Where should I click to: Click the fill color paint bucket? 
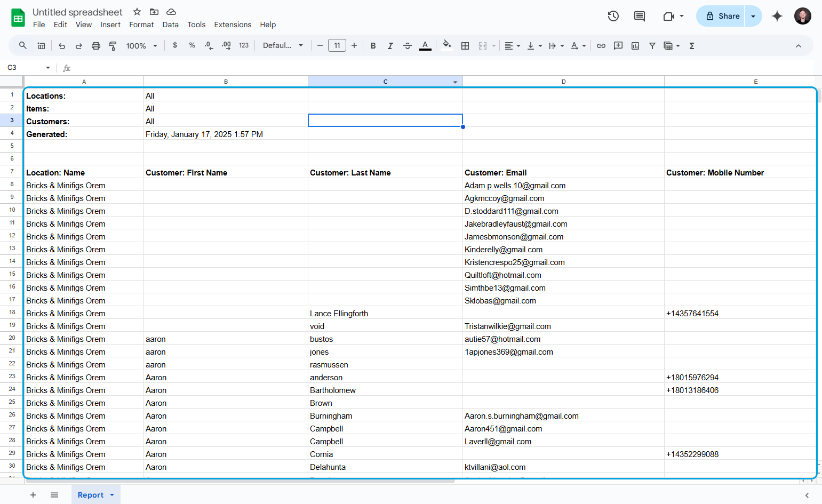point(447,46)
